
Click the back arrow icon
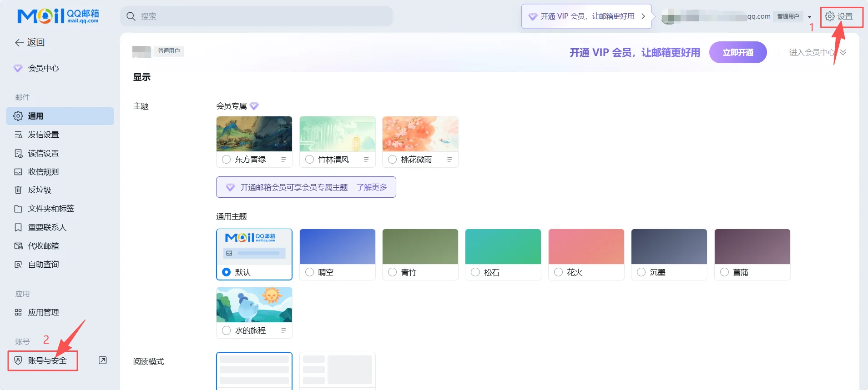19,42
